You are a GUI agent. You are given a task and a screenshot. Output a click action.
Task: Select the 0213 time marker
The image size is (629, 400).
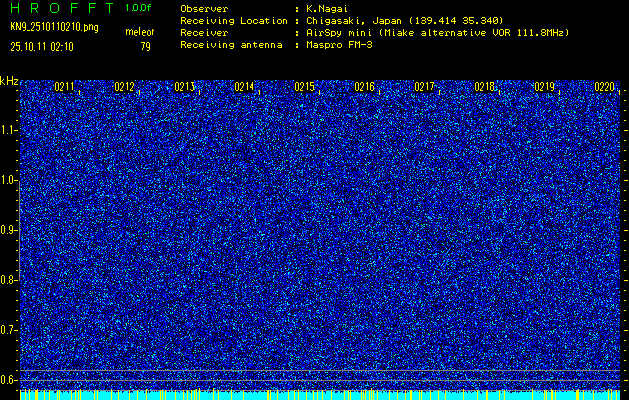click(185, 87)
